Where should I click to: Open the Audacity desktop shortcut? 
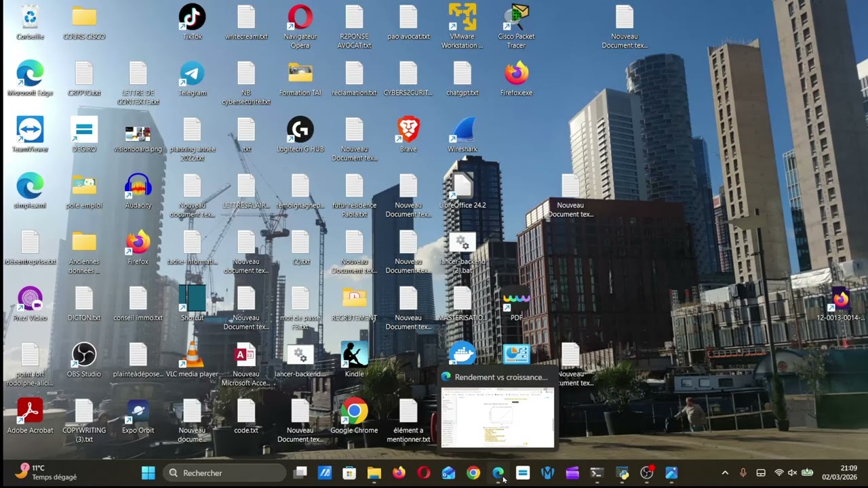[x=138, y=190]
